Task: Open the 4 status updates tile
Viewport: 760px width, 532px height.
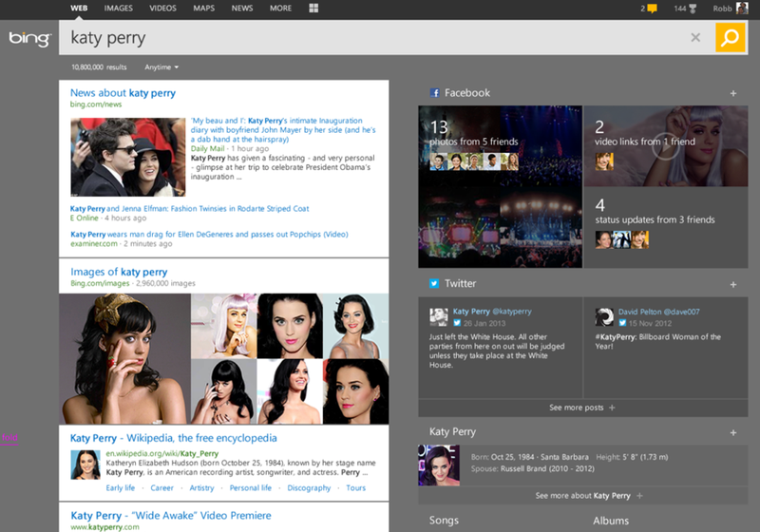Action: 666,228
